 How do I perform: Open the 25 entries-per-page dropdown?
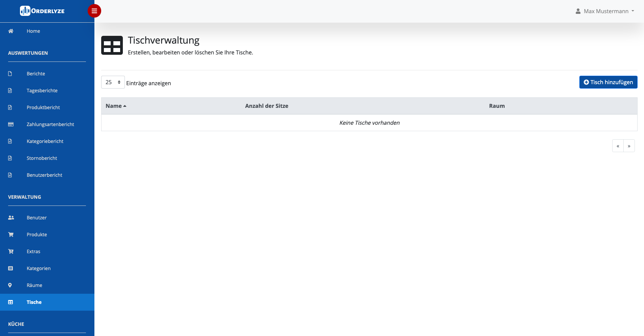point(113,82)
